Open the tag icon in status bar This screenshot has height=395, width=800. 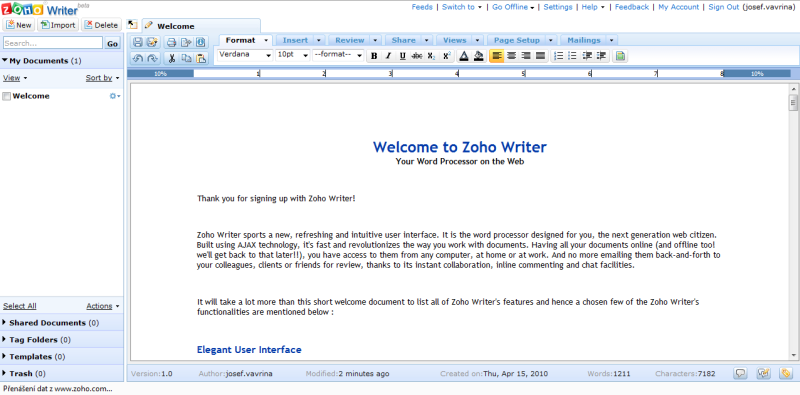(x=786, y=374)
